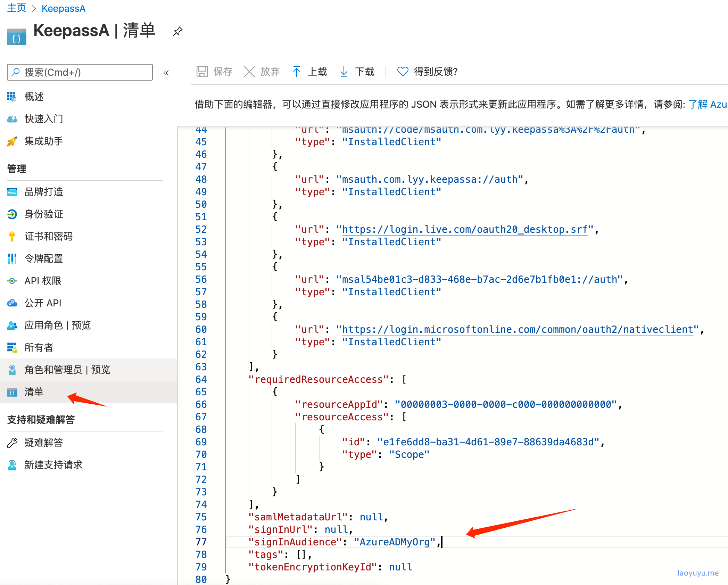Click the 所有者 owners icon
Screen dimensions: 728x585
12,347
